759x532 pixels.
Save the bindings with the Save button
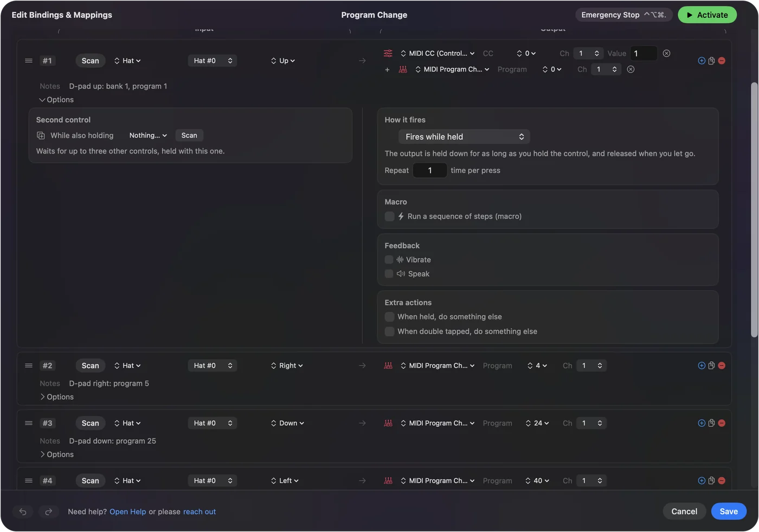[x=729, y=511]
